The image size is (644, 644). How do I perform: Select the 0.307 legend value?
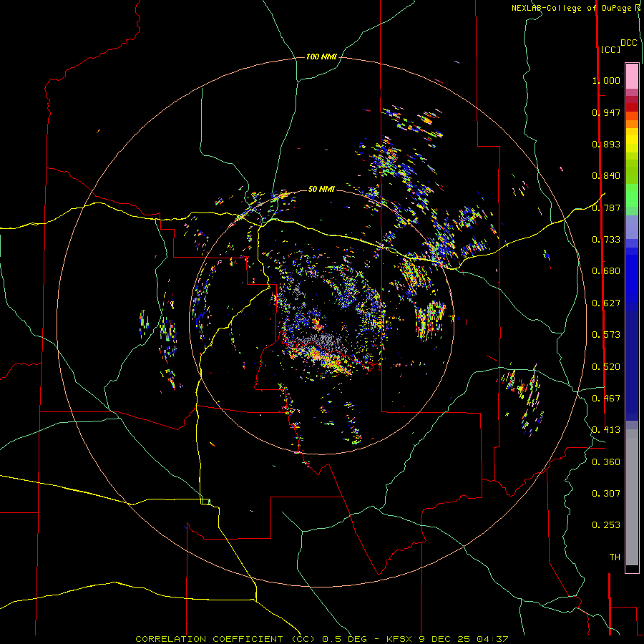(x=606, y=494)
